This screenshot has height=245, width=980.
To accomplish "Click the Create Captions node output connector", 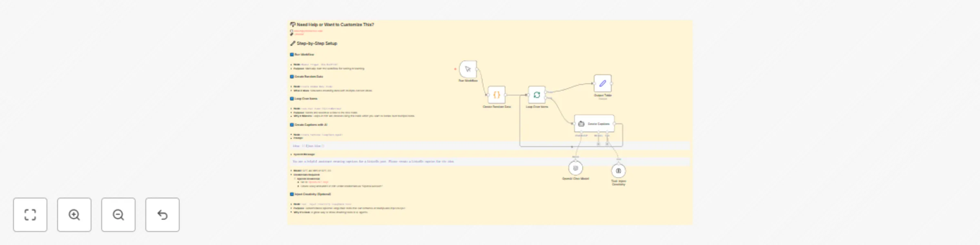I will click(x=614, y=123).
